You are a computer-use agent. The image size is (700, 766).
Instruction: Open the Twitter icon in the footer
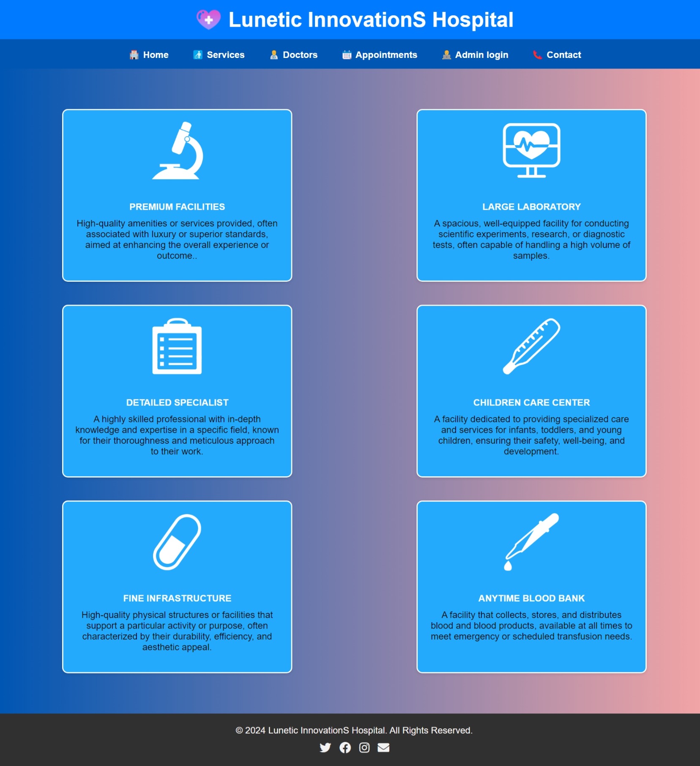(325, 748)
